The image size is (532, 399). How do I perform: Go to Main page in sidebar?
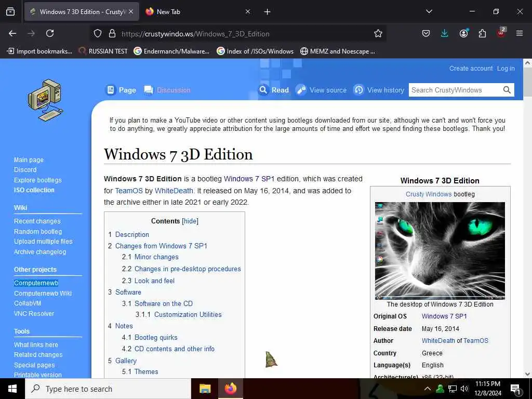29,160
